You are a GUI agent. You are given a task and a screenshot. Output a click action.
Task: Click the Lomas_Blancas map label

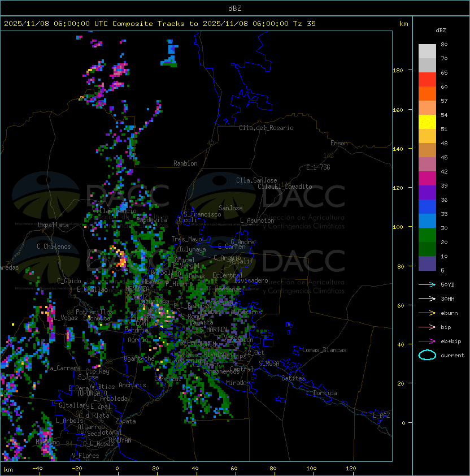pos(324,350)
